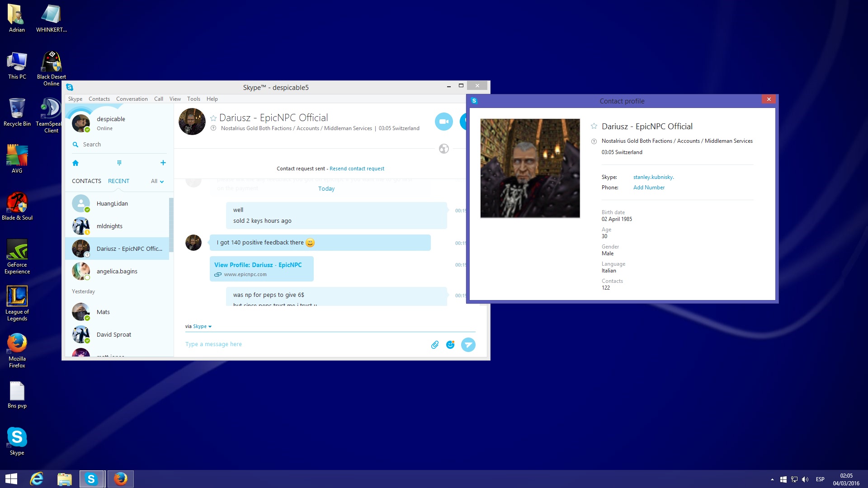Open League of Legends desktop icon

pyautogui.click(x=17, y=303)
